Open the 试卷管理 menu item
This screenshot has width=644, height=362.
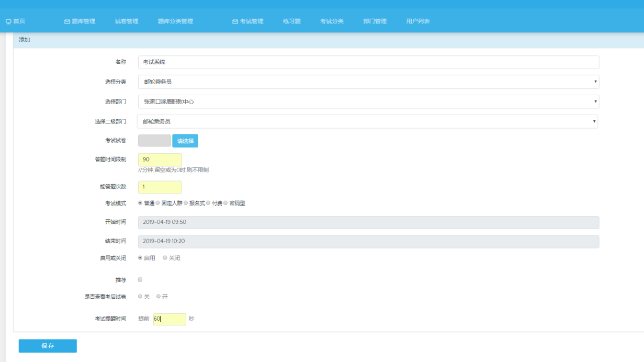coord(127,21)
